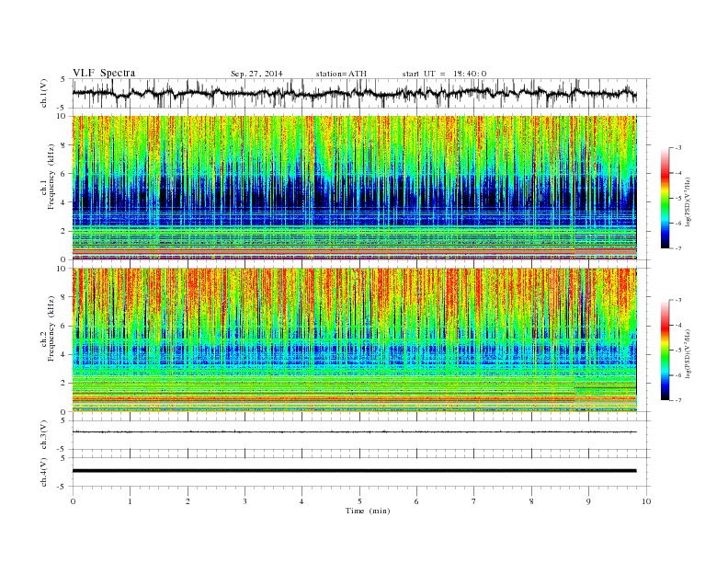
Task: Click time axis tick label '0'
Action: [73, 501]
